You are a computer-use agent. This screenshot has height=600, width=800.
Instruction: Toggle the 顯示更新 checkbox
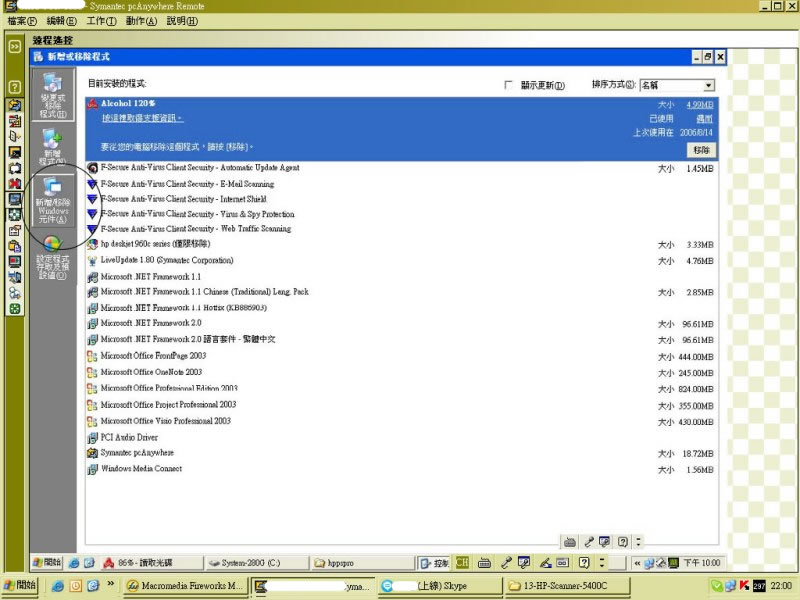[508, 85]
